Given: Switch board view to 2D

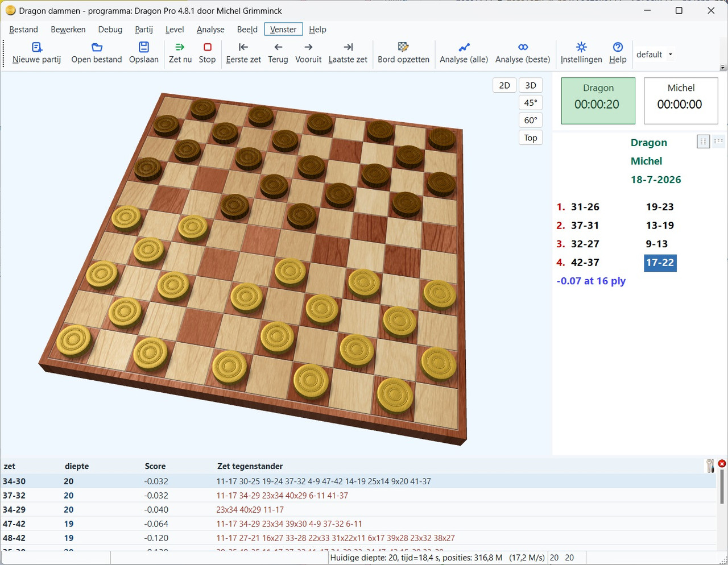Looking at the screenshot, I should (504, 85).
